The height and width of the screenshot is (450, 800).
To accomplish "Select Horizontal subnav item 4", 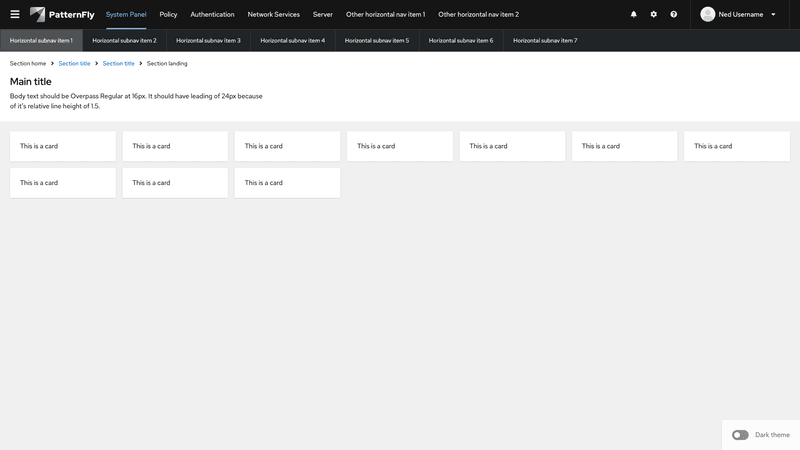I will point(293,41).
